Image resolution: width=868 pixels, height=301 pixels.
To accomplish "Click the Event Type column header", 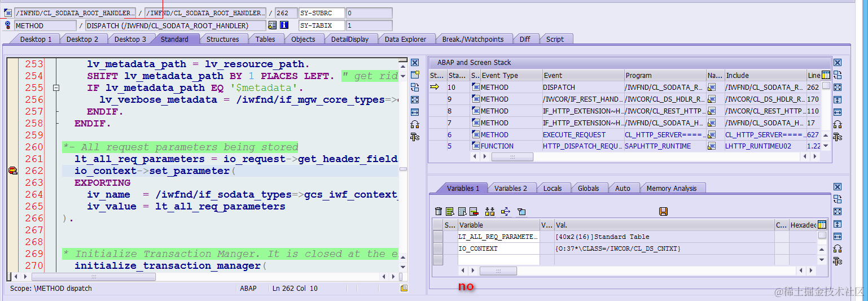I will pyautogui.click(x=510, y=75).
